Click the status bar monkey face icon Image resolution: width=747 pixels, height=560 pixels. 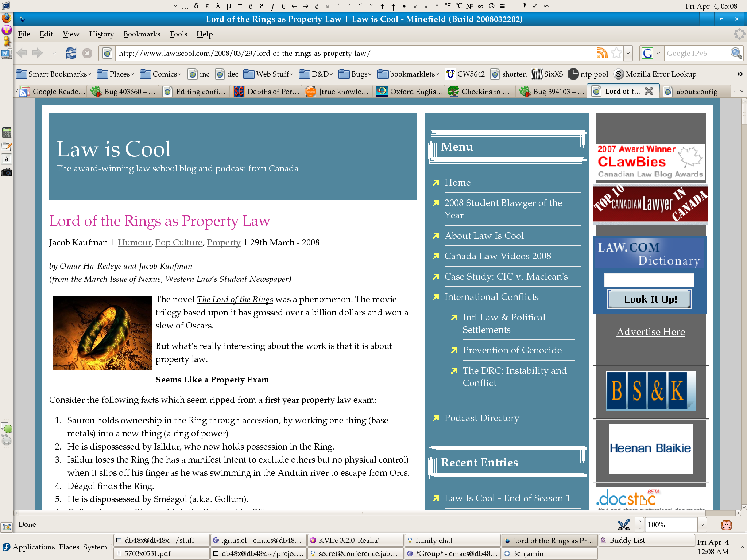(727, 525)
